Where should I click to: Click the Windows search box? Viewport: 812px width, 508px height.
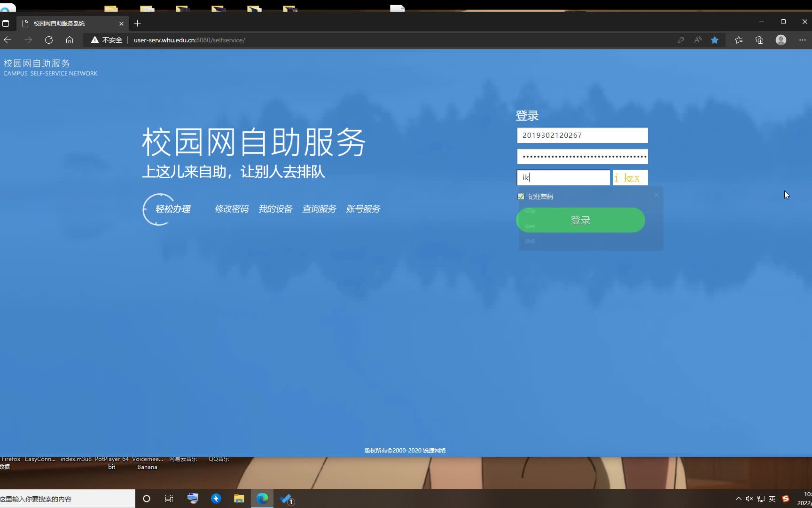(x=67, y=499)
